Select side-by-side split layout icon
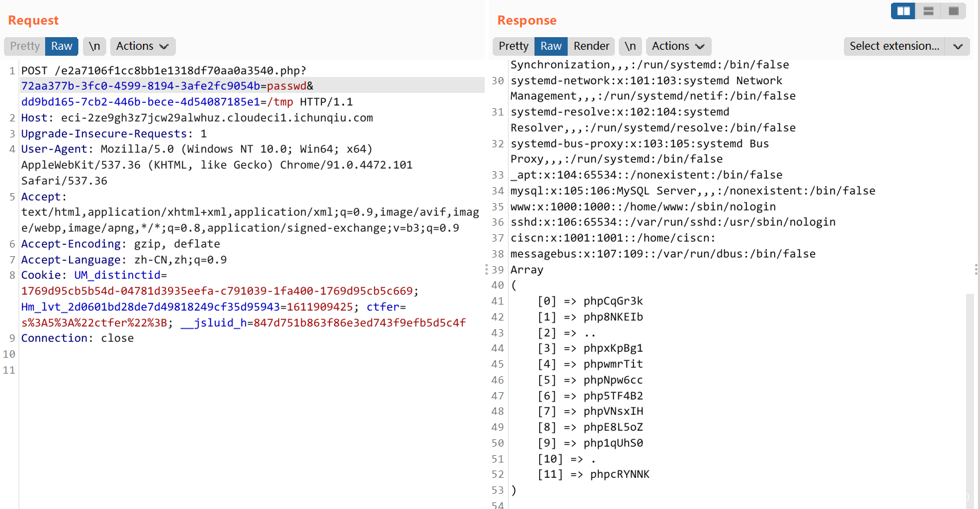 [x=903, y=11]
